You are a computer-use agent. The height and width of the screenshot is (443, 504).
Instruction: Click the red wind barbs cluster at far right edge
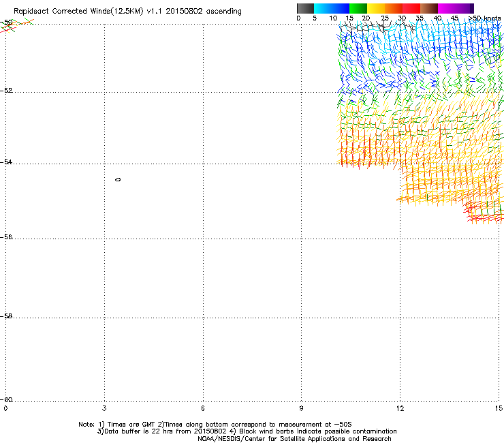tap(484, 213)
